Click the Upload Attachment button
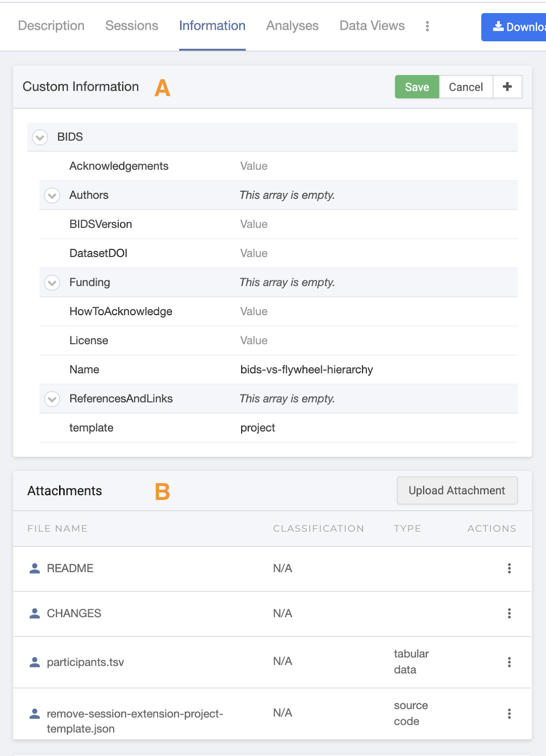The height and width of the screenshot is (756, 546). 457,490
